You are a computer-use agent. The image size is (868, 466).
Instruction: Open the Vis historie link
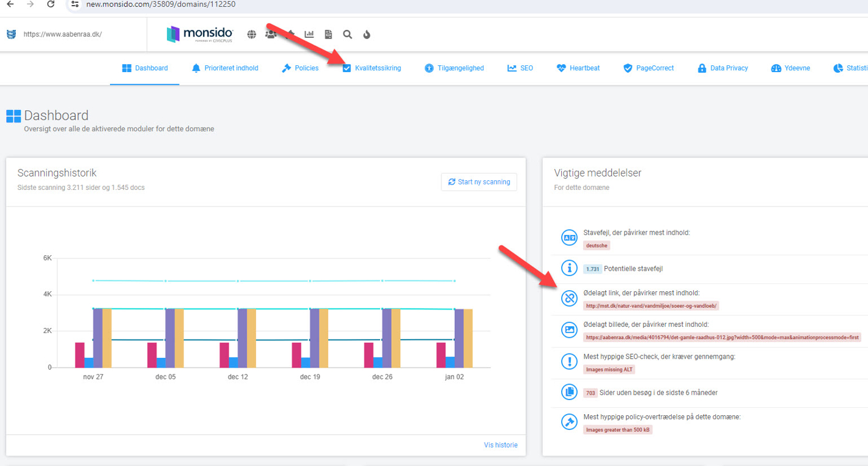click(500, 445)
